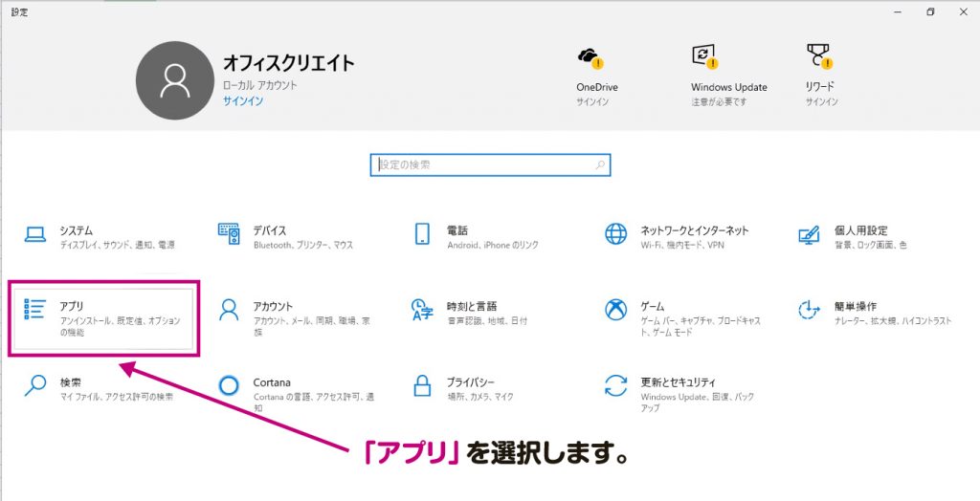Open the アカウント person icon
This screenshot has height=501, width=980.
click(x=229, y=310)
